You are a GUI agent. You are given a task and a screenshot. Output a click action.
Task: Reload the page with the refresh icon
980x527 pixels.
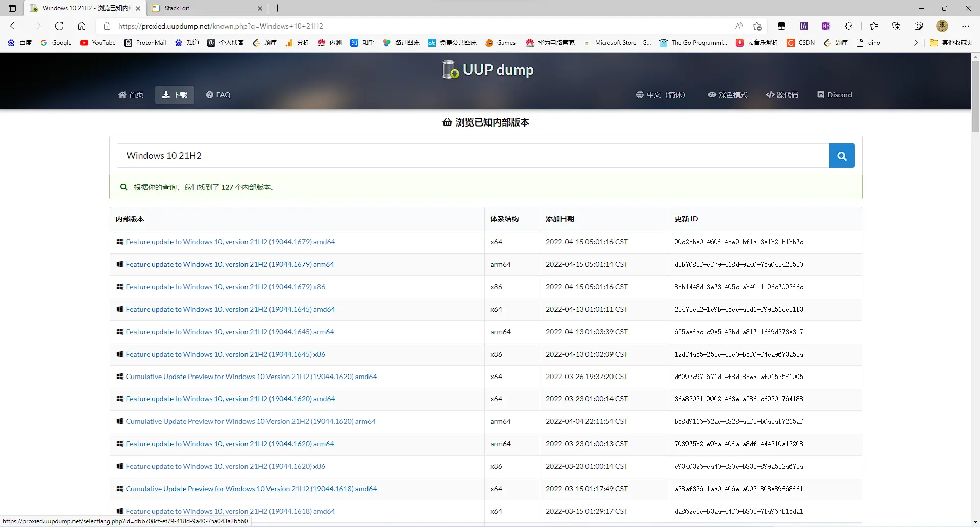[x=59, y=26]
